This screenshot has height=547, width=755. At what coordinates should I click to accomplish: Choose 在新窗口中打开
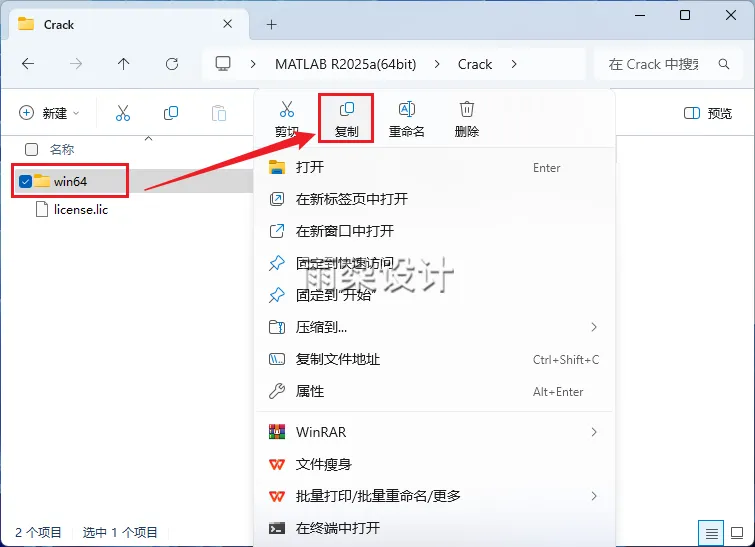[434, 231]
